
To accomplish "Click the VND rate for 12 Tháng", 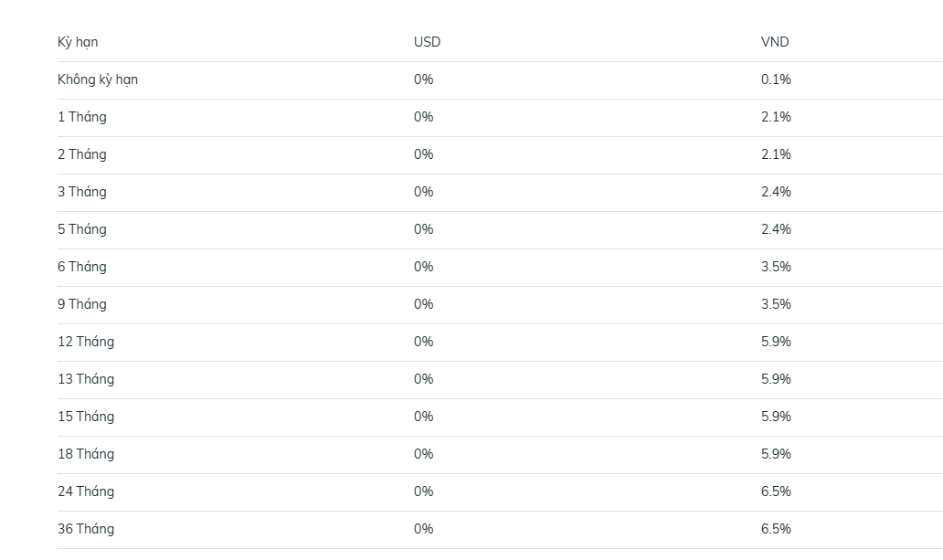I will [x=776, y=343].
